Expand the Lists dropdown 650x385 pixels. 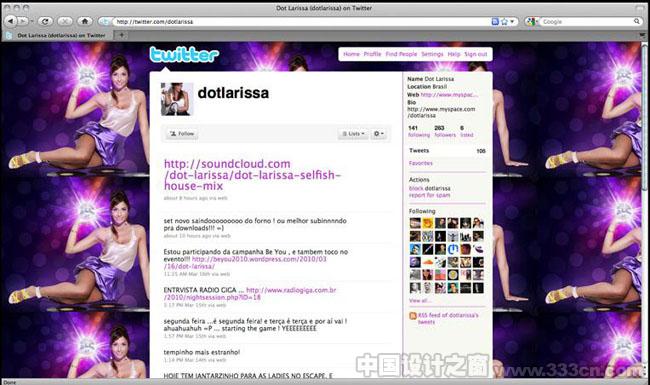(x=353, y=134)
